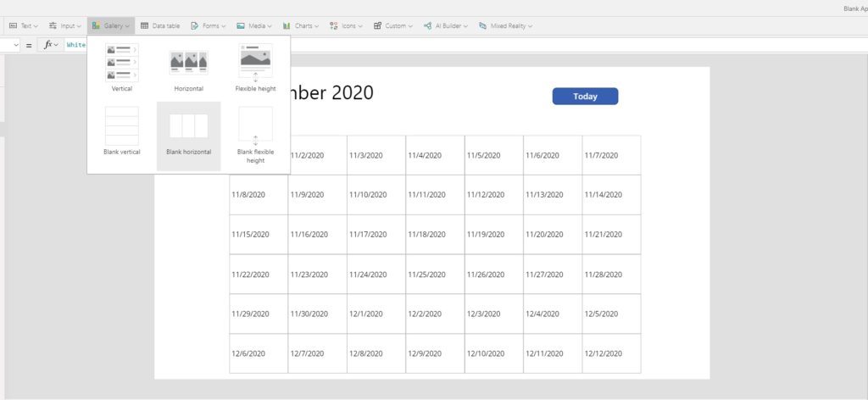Open the Forms dropdown
The height and width of the screenshot is (400, 868).
[209, 26]
